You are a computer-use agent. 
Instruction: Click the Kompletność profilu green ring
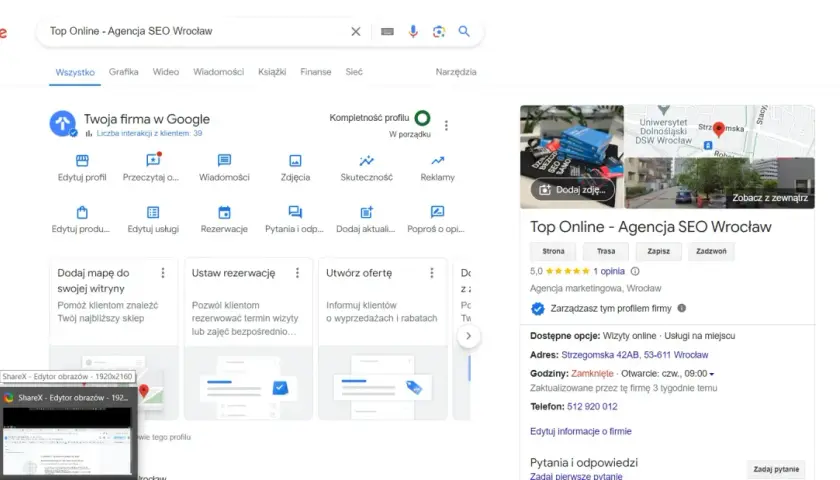423,118
